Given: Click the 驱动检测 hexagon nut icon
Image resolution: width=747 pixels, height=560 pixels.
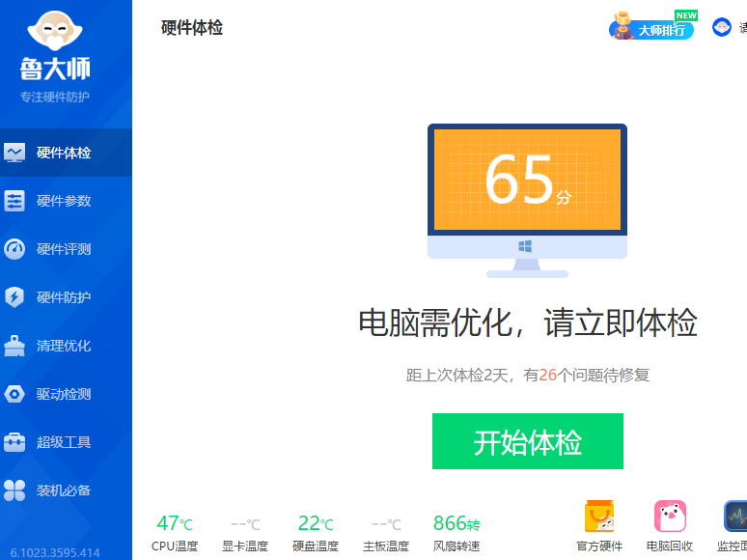Looking at the screenshot, I should coord(14,394).
